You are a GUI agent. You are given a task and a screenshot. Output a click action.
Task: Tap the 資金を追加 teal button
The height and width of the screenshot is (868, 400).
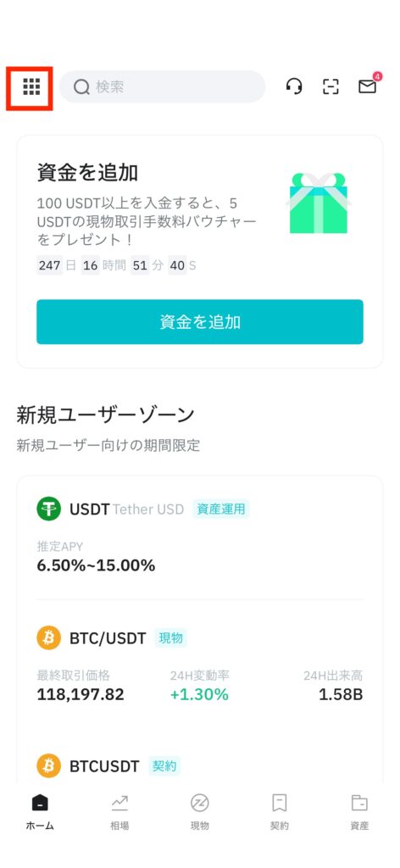pyautogui.click(x=200, y=322)
